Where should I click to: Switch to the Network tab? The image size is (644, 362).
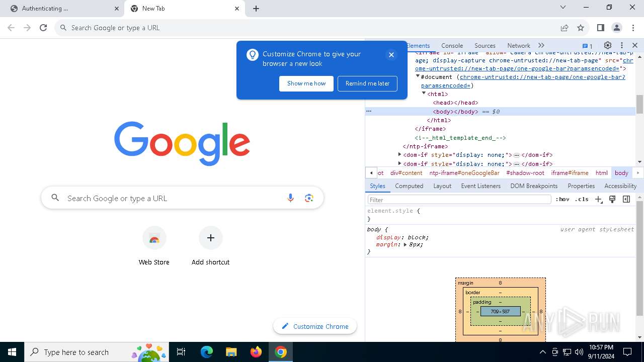519,45
